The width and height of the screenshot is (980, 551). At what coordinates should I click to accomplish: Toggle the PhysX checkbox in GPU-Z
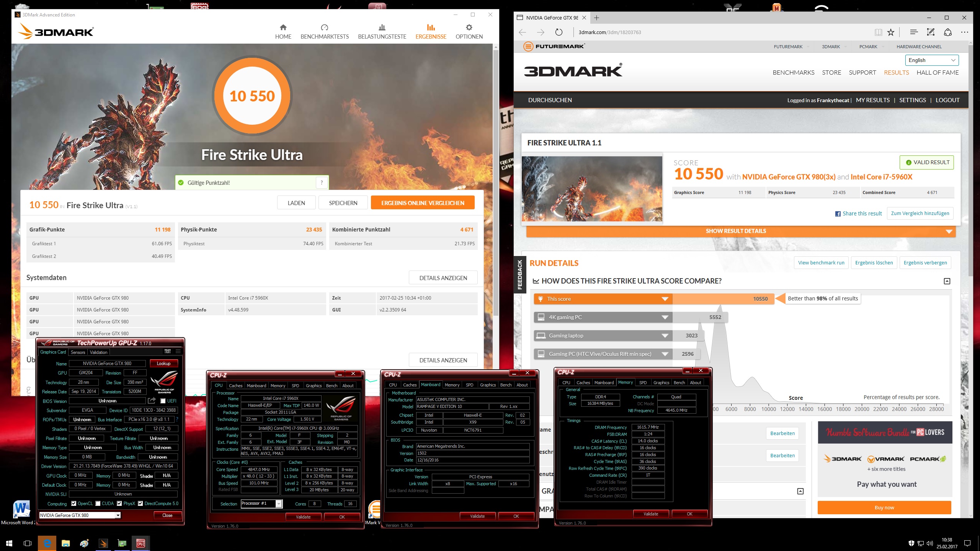click(x=119, y=504)
